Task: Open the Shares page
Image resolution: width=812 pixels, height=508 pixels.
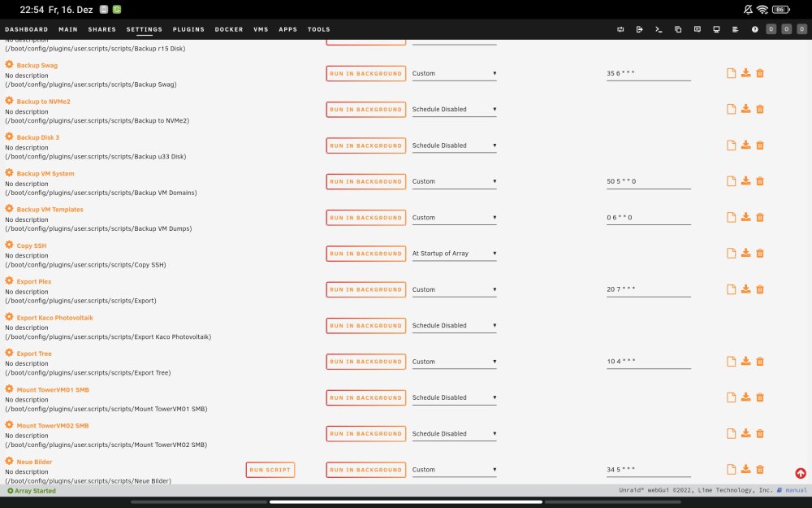Action: click(x=102, y=29)
